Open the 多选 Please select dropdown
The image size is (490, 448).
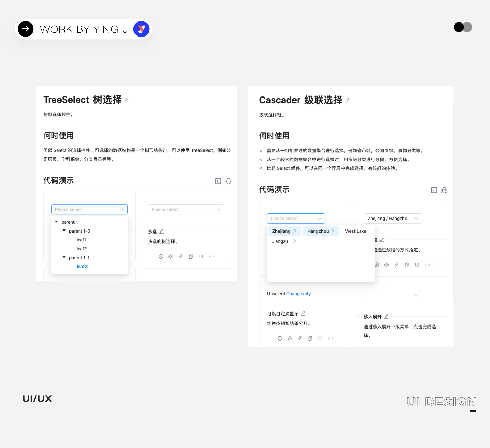click(186, 209)
